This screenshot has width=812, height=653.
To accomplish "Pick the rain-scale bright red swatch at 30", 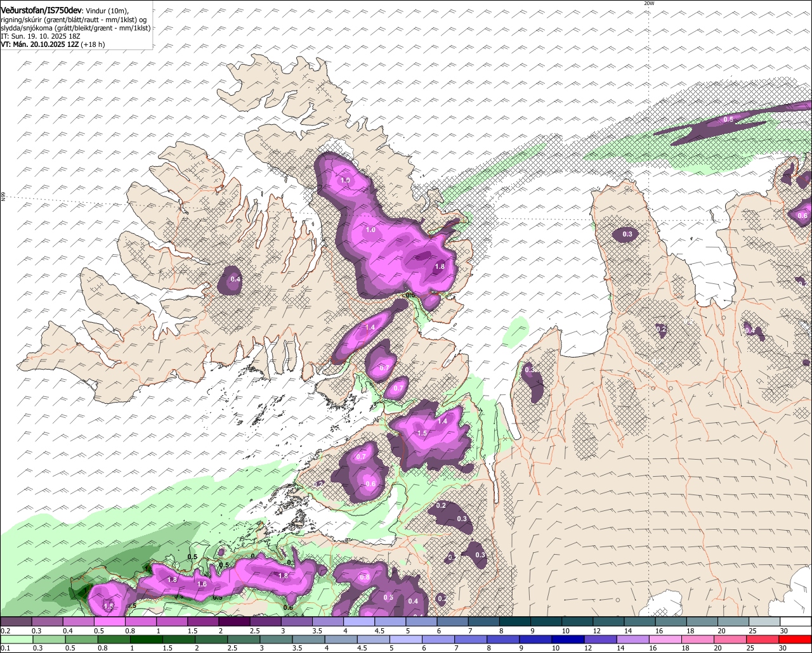I will click(x=796, y=640).
